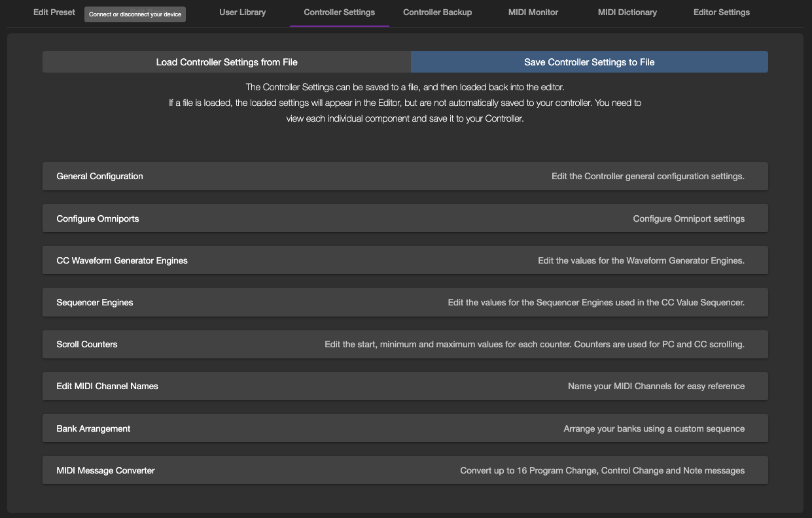Open the MIDI Monitor tab
This screenshot has height=518, width=812.
pyautogui.click(x=533, y=12)
